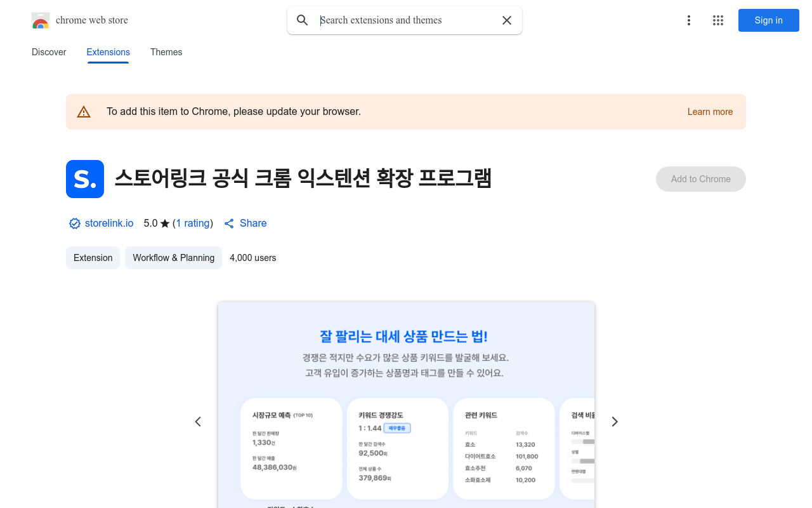Open the Learn more link
Viewport: 812px width, 508px height.
pyautogui.click(x=710, y=112)
